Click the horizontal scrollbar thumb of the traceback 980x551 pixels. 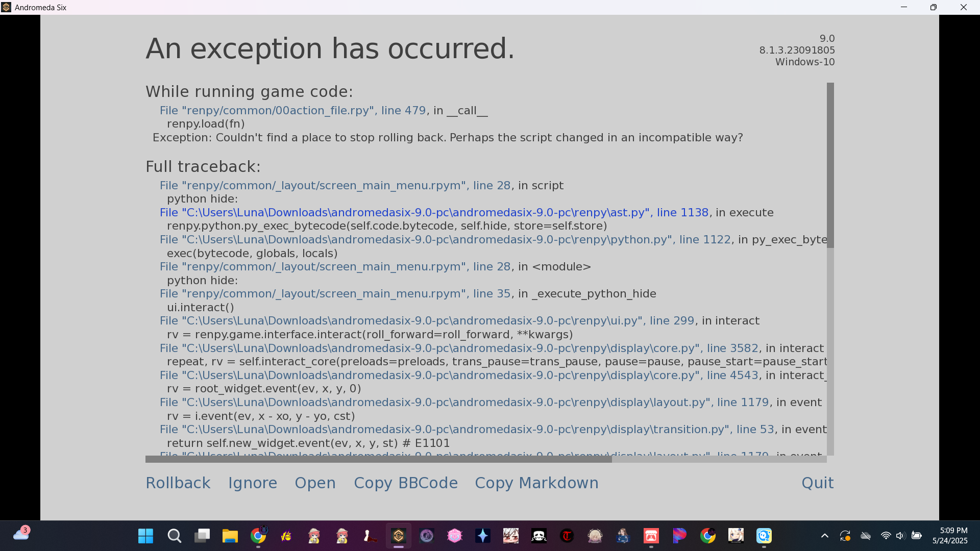(x=379, y=459)
